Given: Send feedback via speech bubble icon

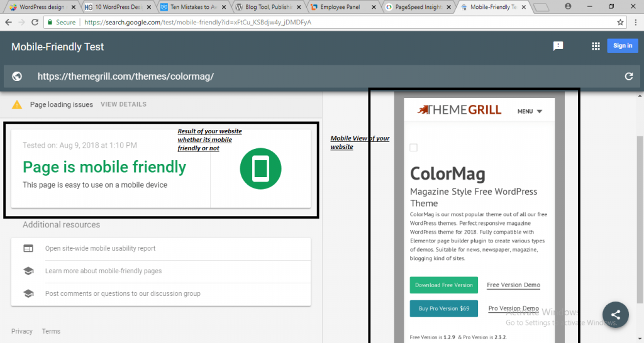Looking at the screenshot, I should 558,46.
